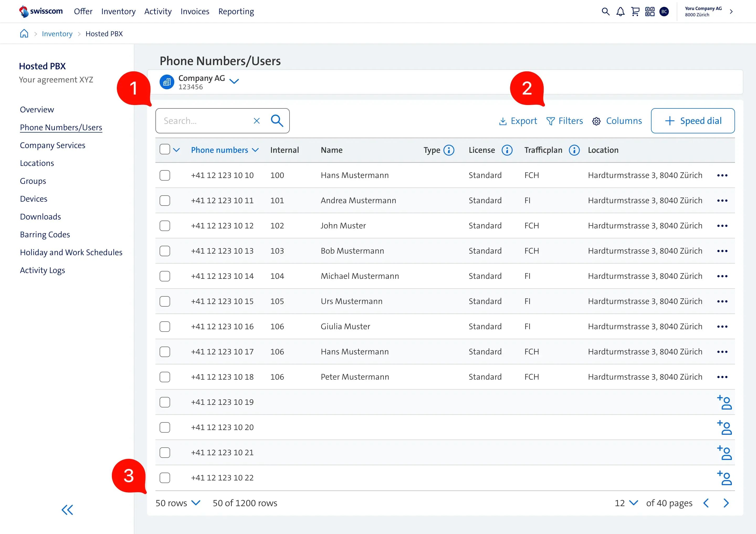Clear the search field with X icon
Screen dimensions: 756x534
tap(256, 121)
